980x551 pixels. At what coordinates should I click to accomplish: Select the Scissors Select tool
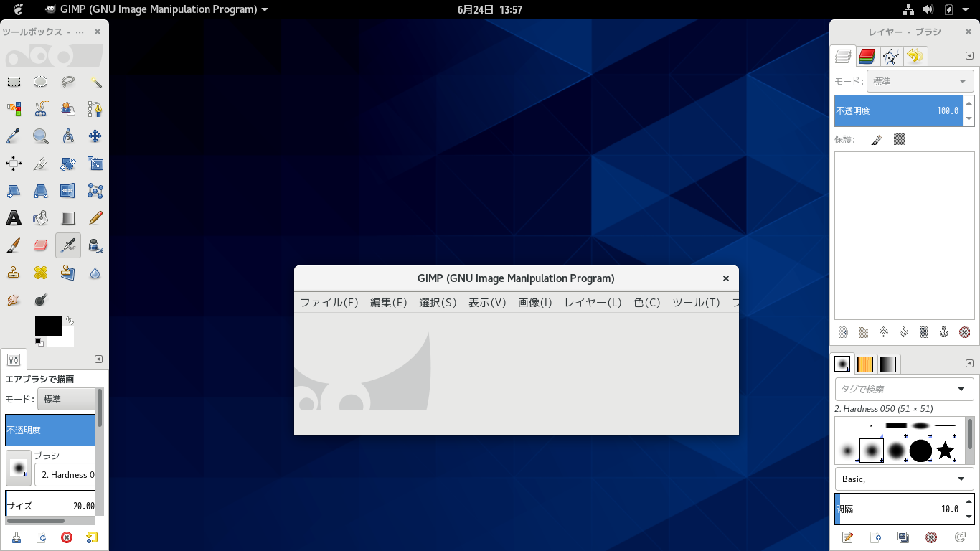[41, 109]
